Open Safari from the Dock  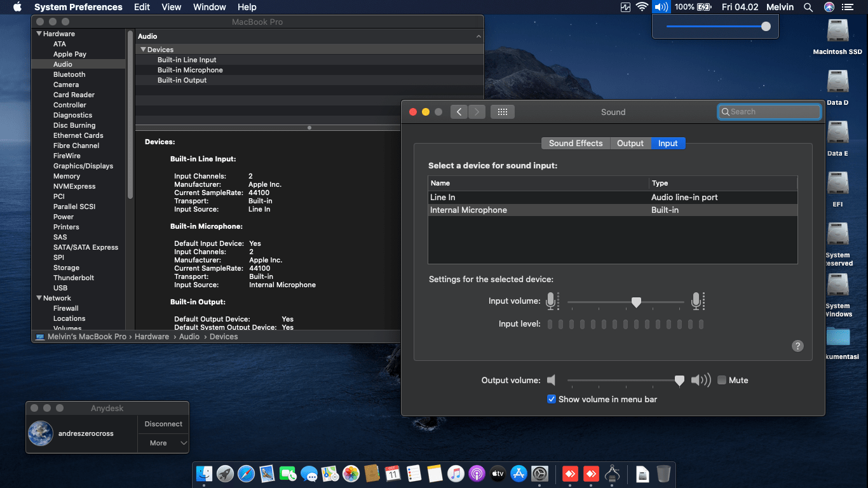tap(246, 474)
